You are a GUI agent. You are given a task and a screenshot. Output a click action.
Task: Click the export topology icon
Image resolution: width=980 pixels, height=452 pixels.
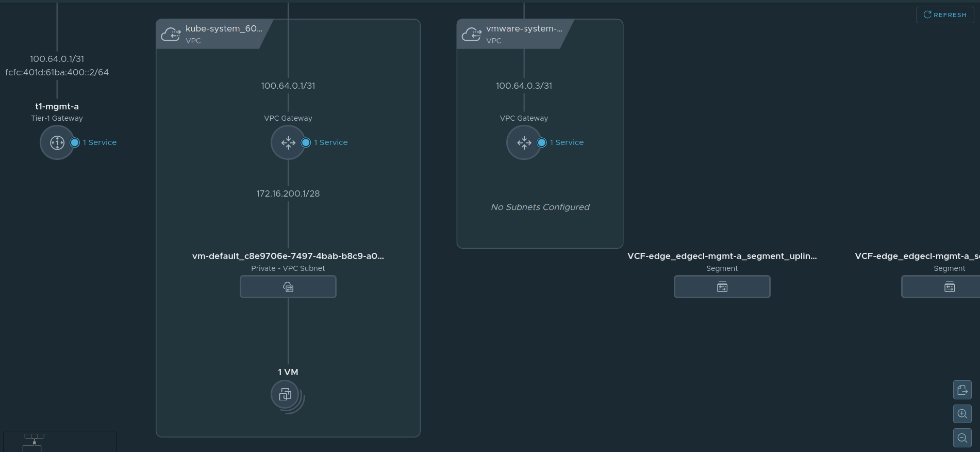click(x=962, y=390)
